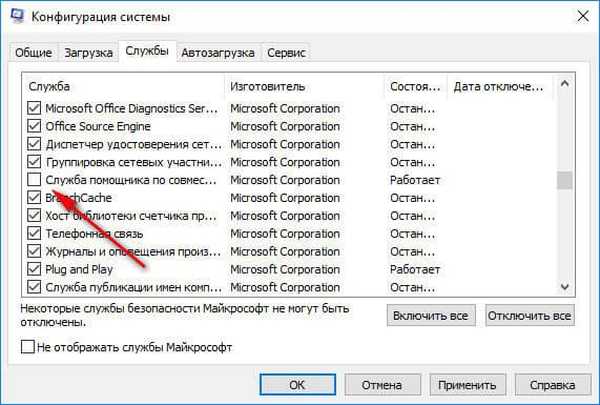Enable the Служба помощника по совместимости checkbox
Image resolution: width=600 pixels, height=405 pixels.
[x=35, y=180]
